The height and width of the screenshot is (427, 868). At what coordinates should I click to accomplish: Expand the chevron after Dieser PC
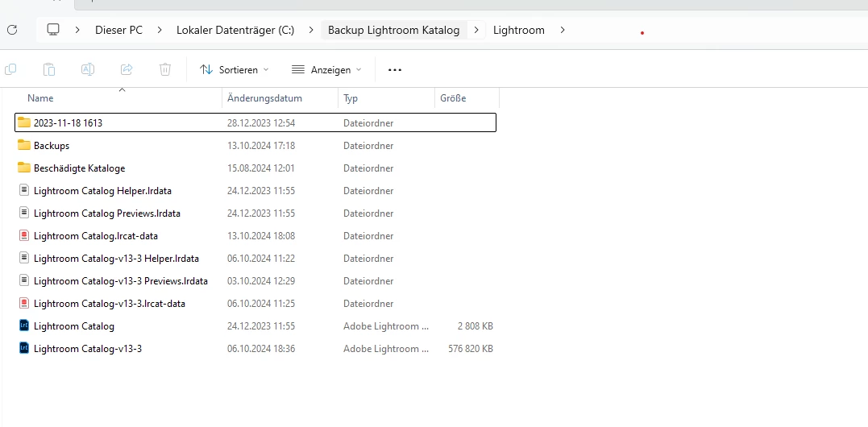[x=160, y=30]
